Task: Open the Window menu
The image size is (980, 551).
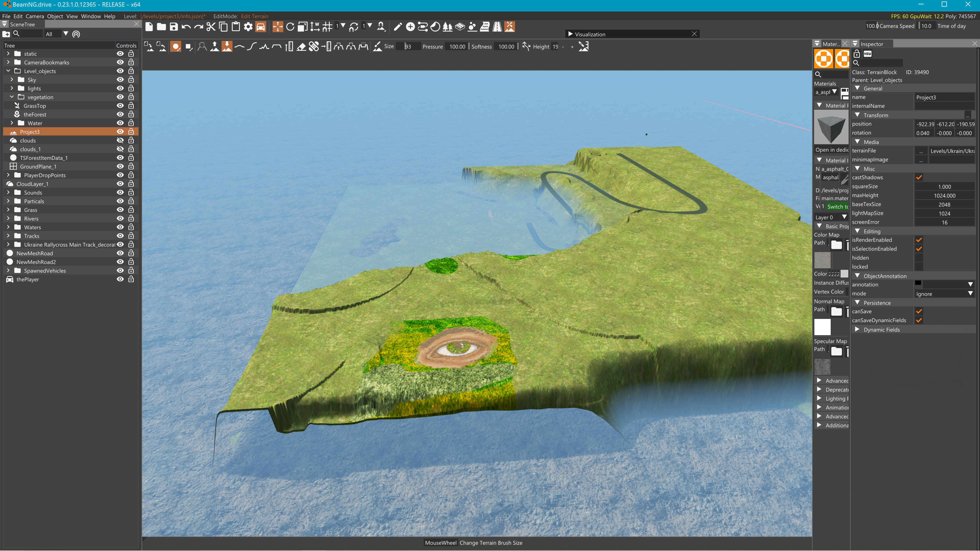Action: [91, 16]
